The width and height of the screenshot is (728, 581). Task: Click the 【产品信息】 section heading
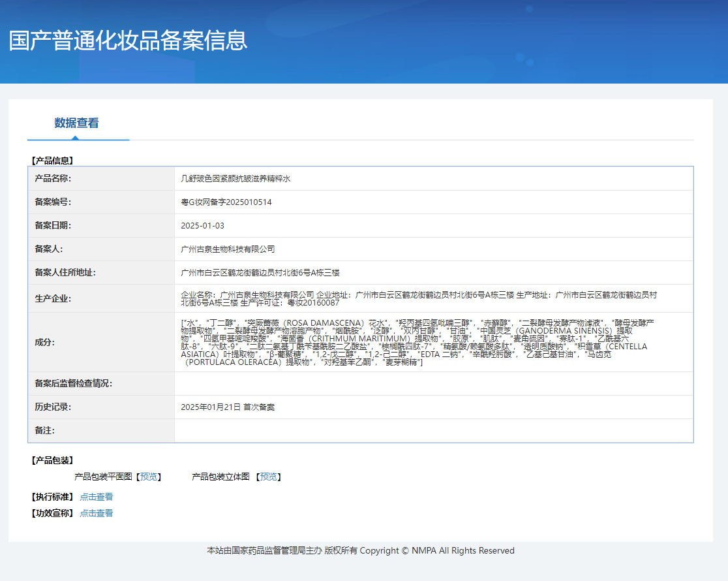[x=52, y=161]
